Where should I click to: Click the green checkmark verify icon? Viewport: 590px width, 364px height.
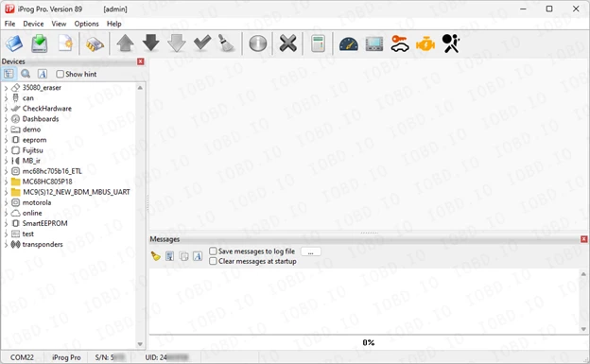coord(202,43)
